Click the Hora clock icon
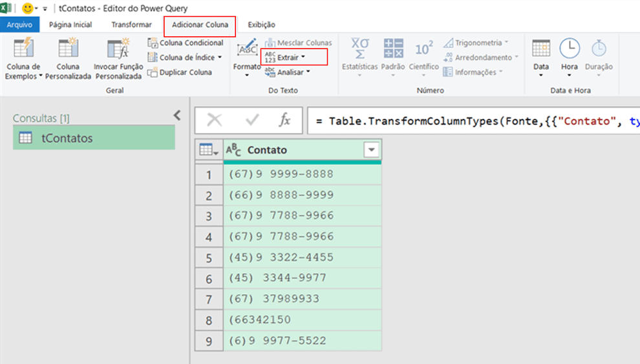Screen dimensions: 640x364 tap(570, 49)
